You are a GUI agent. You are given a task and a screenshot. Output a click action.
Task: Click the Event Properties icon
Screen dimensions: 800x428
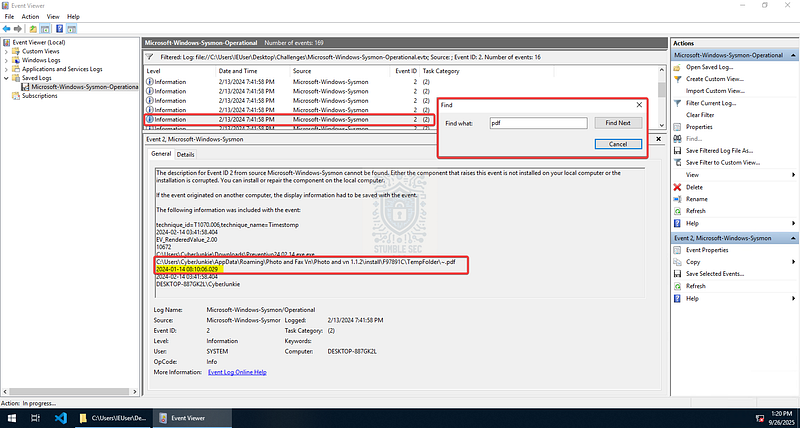point(677,250)
